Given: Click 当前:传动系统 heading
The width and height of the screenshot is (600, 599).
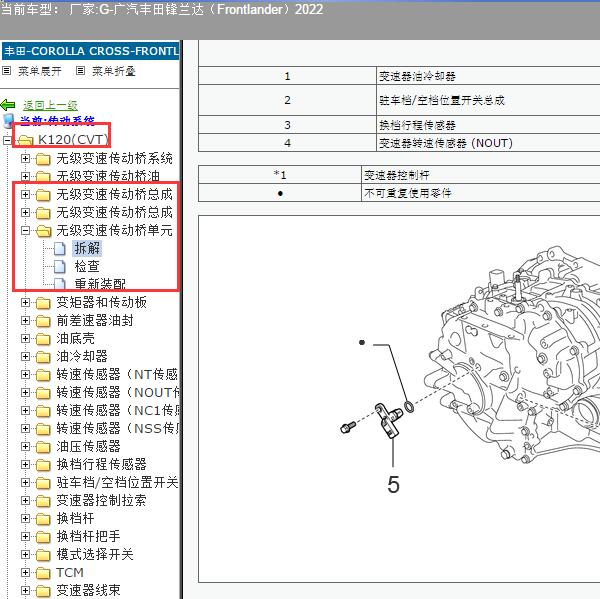Looking at the screenshot, I should [x=57, y=121].
